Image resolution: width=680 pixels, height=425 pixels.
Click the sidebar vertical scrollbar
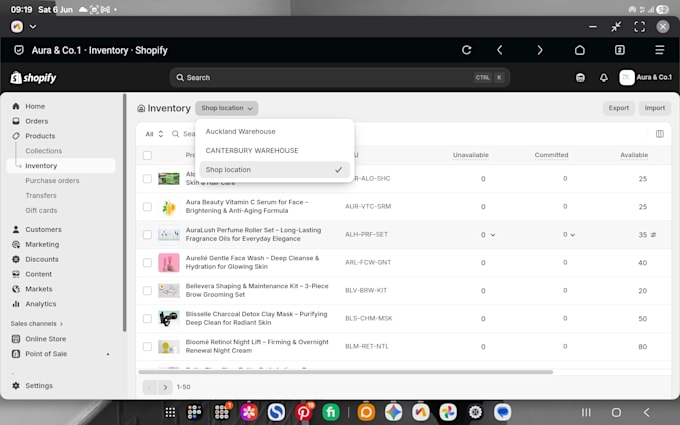124,212
